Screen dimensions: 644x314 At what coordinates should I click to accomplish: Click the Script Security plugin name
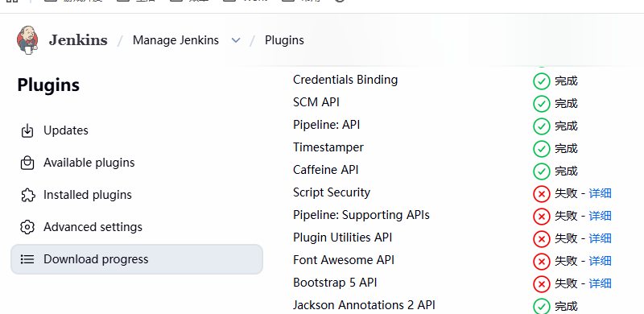[x=332, y=192]
